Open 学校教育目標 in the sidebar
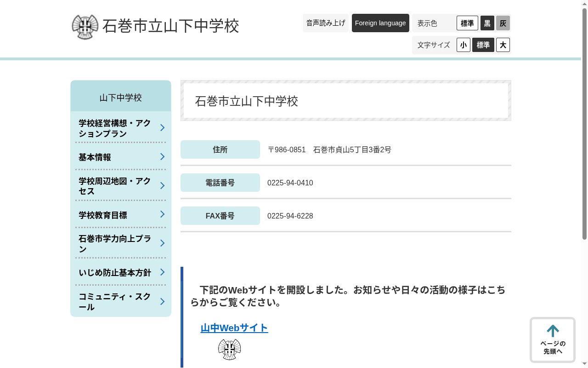Image resolution: width=588 pixels, height=368 pixels. (x=121, y=215)
